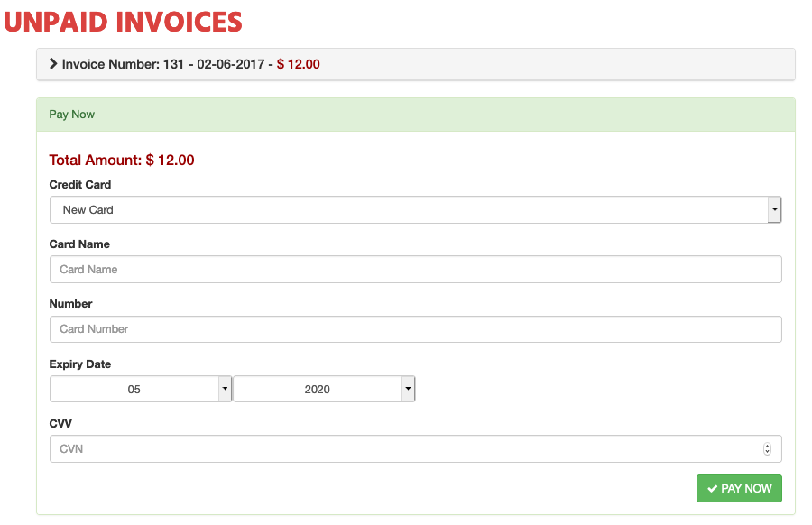Expand the invoice 131 chevron arrow
The width and height of the screenshot is (812, 525).
(53, 65)
